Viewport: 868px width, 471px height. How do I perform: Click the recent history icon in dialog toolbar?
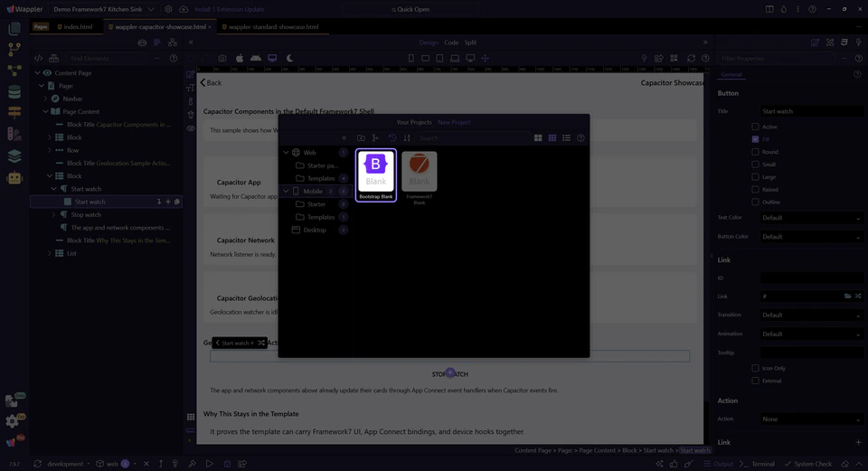[x=392, y=137]
